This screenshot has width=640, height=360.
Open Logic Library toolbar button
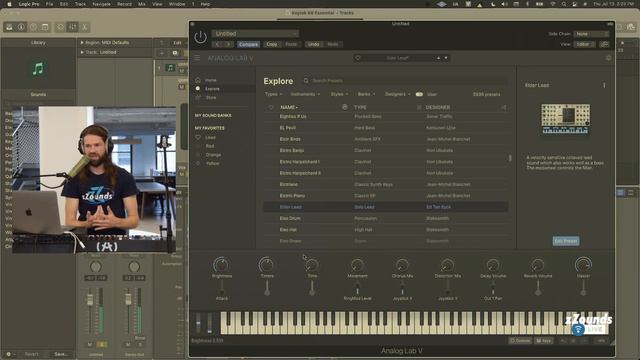pos(9,27)
